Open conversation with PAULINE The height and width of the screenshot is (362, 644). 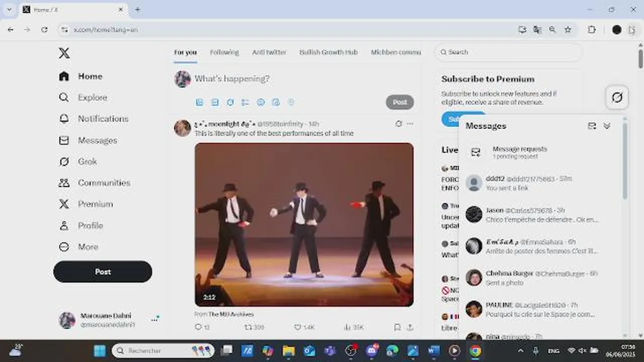541,310
